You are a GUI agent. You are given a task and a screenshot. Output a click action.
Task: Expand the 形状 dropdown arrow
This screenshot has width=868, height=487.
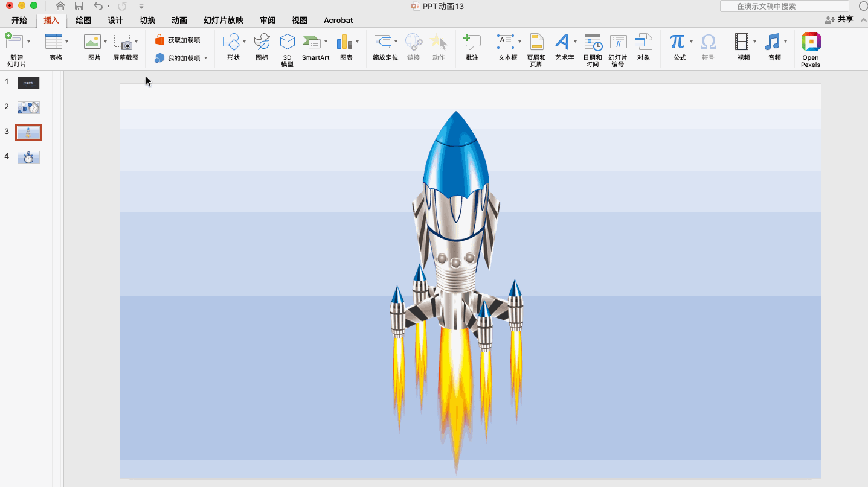(x=244, y=42)
